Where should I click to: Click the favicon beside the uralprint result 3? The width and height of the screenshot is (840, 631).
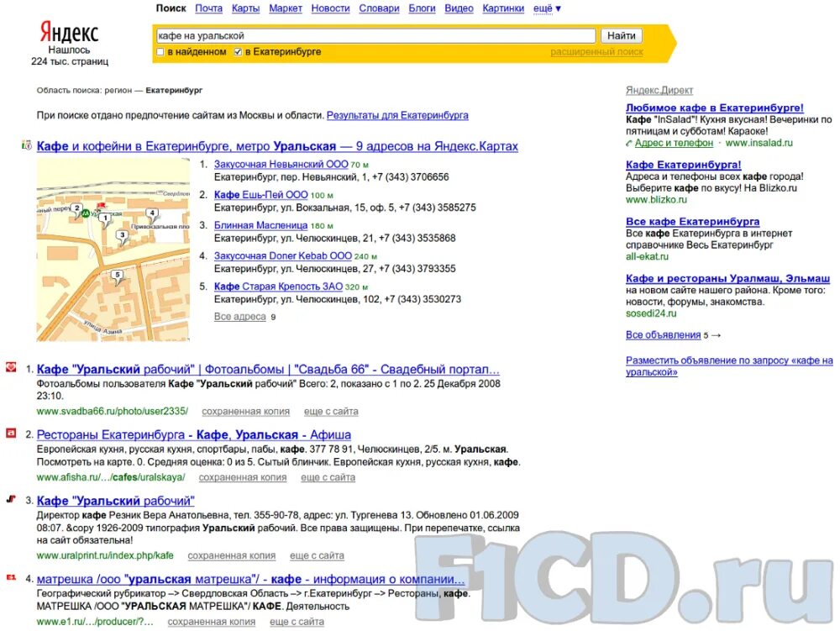[11, 499]
